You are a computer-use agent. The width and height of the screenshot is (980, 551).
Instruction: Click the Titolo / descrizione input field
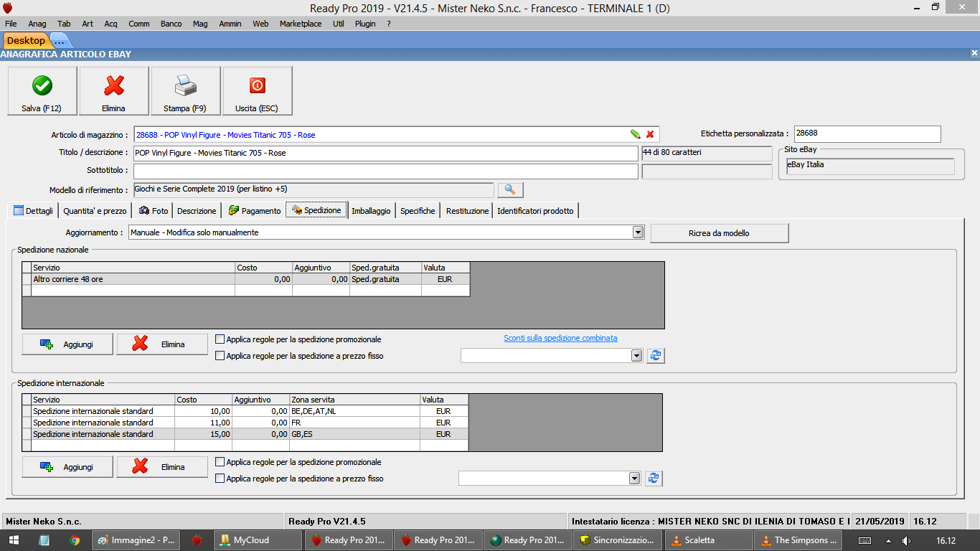pyautogui.click(x=385, y=153)
